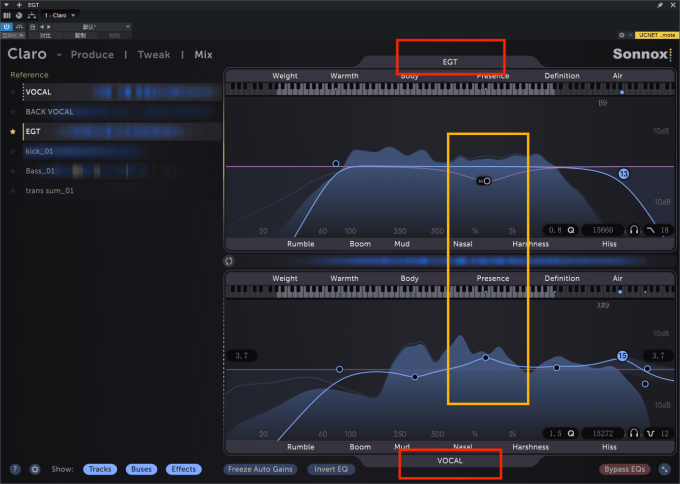Viewport: 680px width, 484px height.
Task: Toggle the Effects show filter
Action: (184, 469)
